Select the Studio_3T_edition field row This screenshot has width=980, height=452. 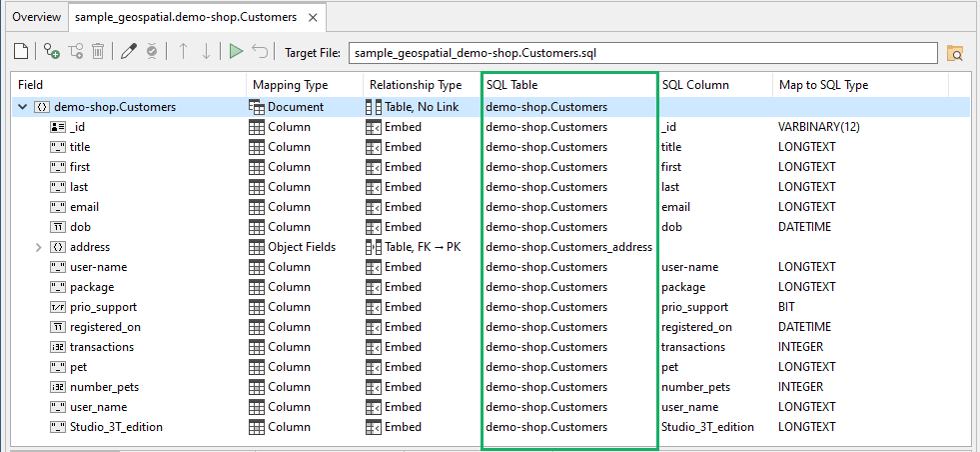point(116,427)
